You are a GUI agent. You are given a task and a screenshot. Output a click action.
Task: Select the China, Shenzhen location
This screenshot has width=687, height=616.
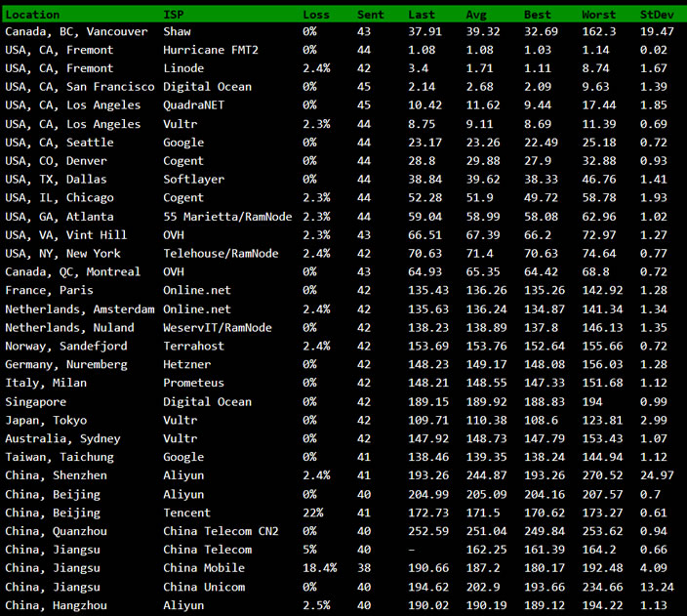[56, 475]
